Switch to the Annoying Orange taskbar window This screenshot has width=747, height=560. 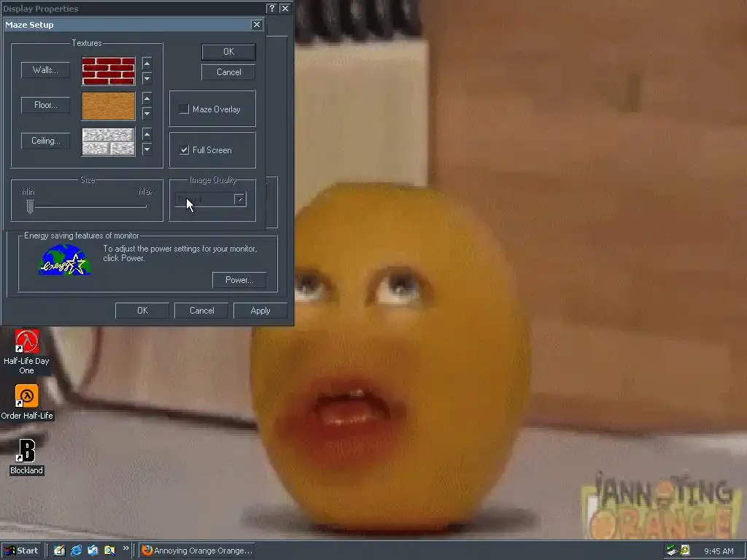coord(197,551)
